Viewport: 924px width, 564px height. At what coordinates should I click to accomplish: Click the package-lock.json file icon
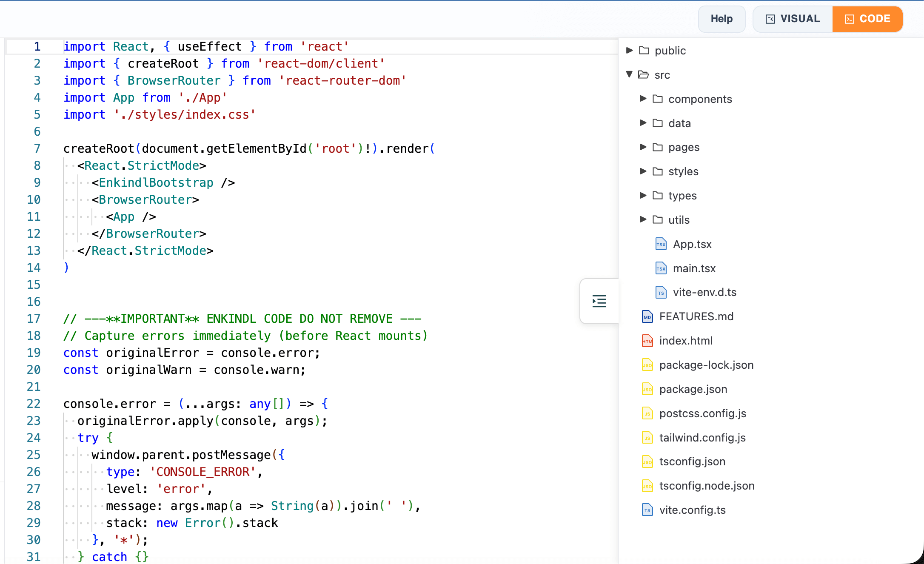pyautogui.click(x=647, y=365)
